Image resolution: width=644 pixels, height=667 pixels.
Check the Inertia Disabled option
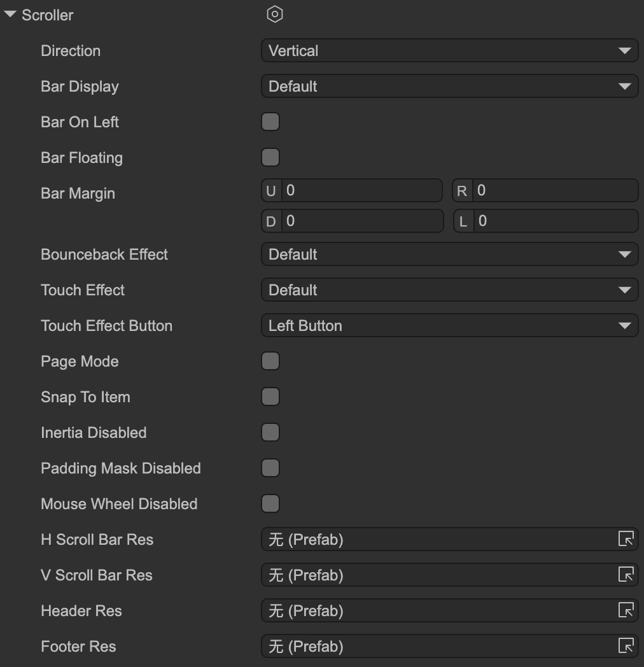coord(270,433)
